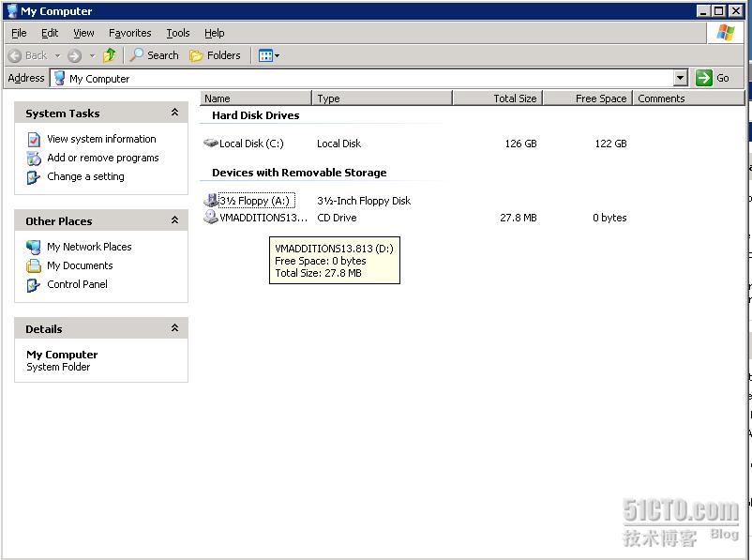The image size is (752, 560).
Task: Select the VMADDITIONS13 CD drive icon
Action: coord(211,217)
